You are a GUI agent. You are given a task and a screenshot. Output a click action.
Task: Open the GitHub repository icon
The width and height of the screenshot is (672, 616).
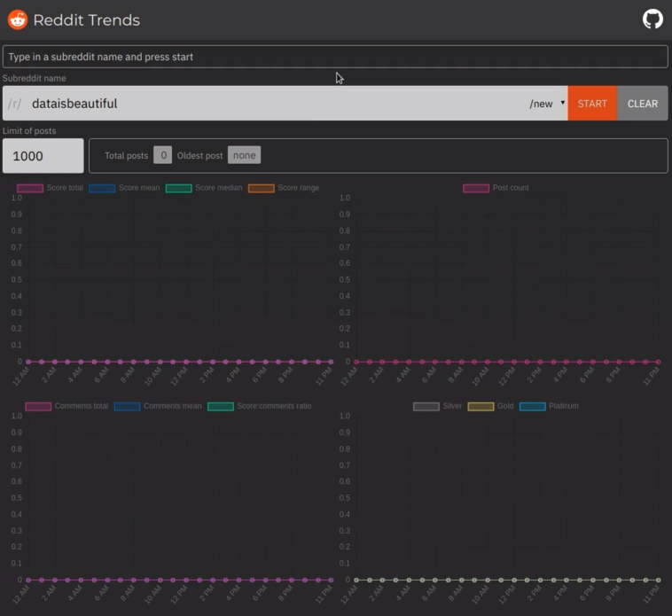(652, 19)
